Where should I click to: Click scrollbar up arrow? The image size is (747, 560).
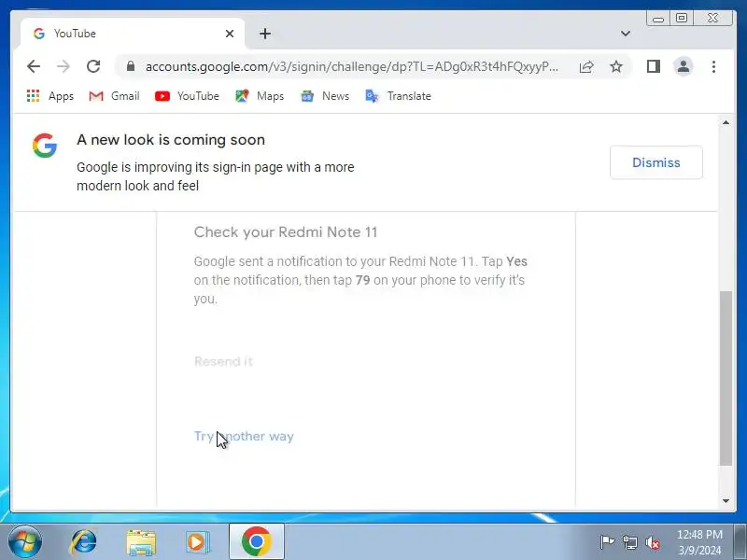pyautogui.click(x=726, y=123)
